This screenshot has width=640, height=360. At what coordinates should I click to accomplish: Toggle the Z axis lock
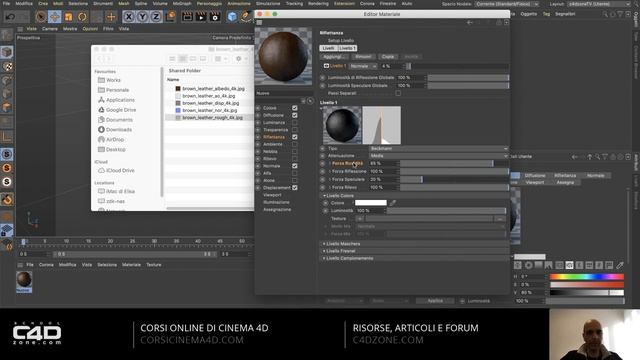click(156, 17)
